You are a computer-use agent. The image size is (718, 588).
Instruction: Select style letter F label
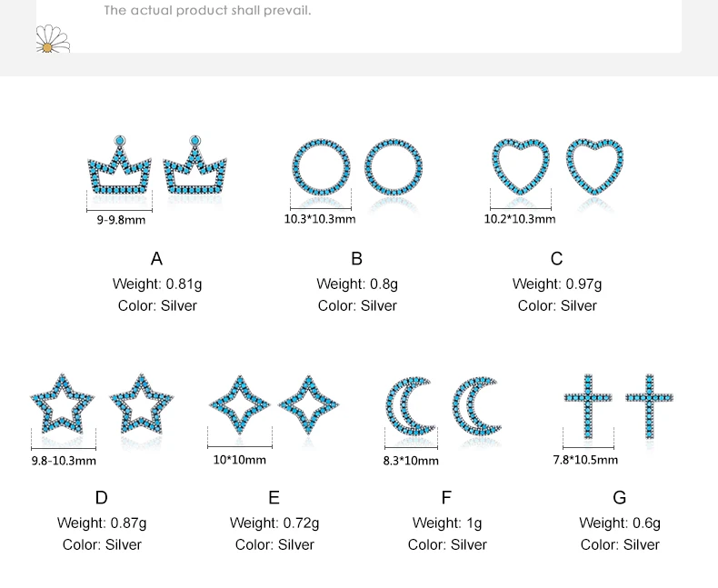click(x=446, y=498)
